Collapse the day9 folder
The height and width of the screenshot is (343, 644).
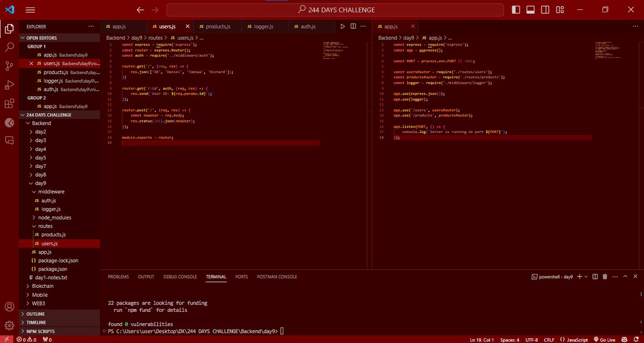[x=59, y=183]
